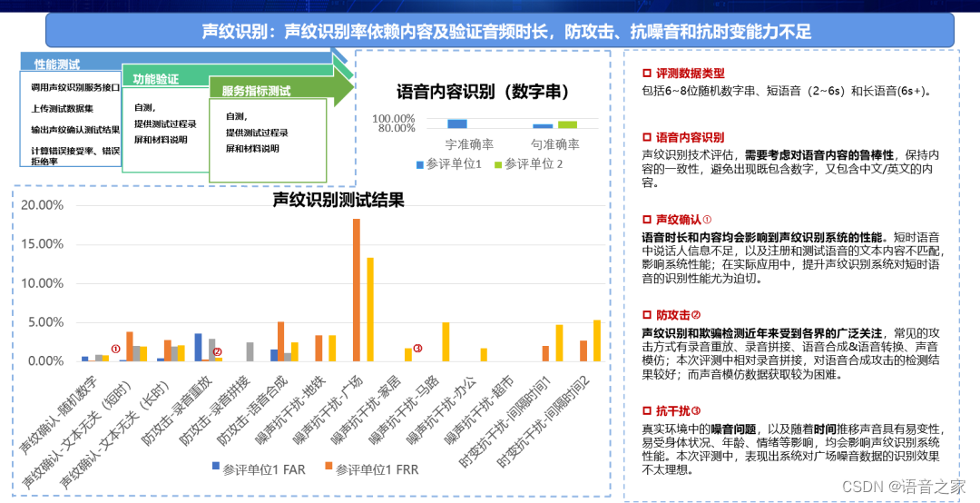Click the slide title banner starting 声纹识别：
980x503 pixels.
coord(500,31)
